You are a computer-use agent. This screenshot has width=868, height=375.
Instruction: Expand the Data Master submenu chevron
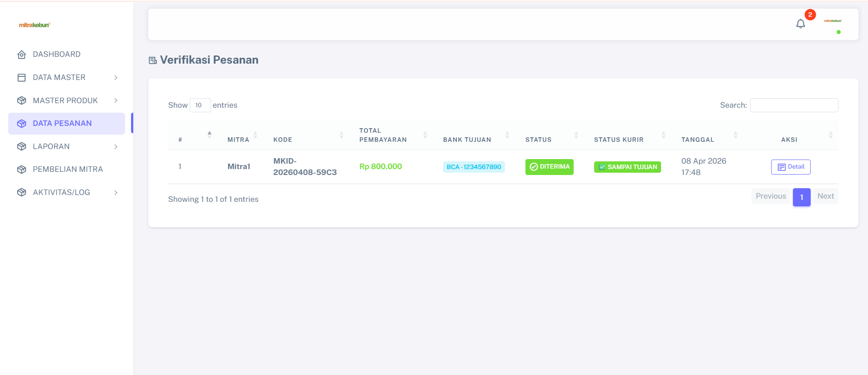coord(116,78)
